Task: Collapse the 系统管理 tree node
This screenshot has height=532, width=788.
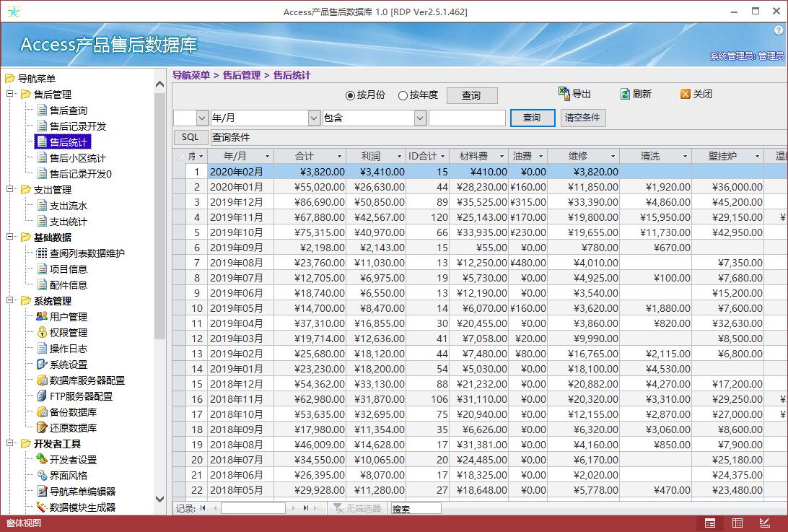Action: point(9,300)
